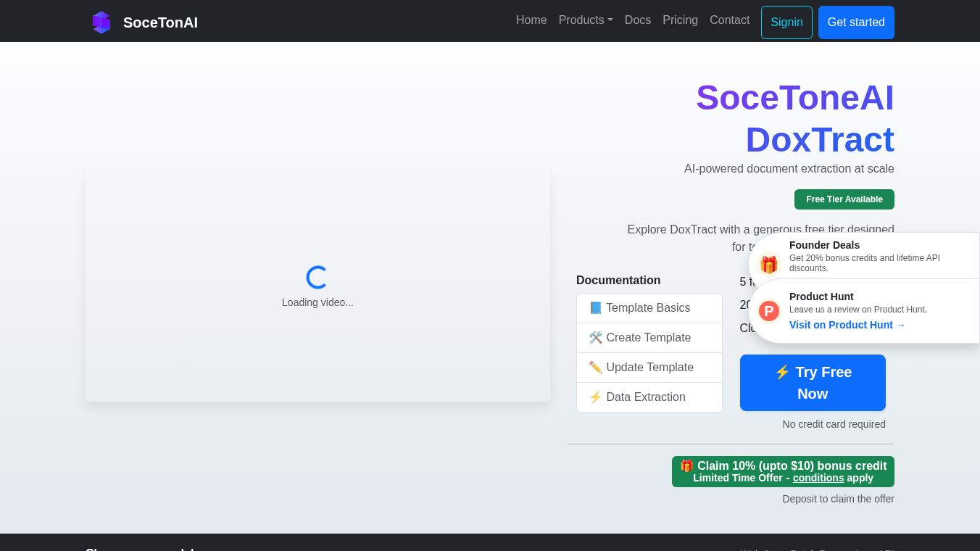Screen dimensions: 980x551
Task: Open the Pricing nav link
Action: [x=680, y=20]
